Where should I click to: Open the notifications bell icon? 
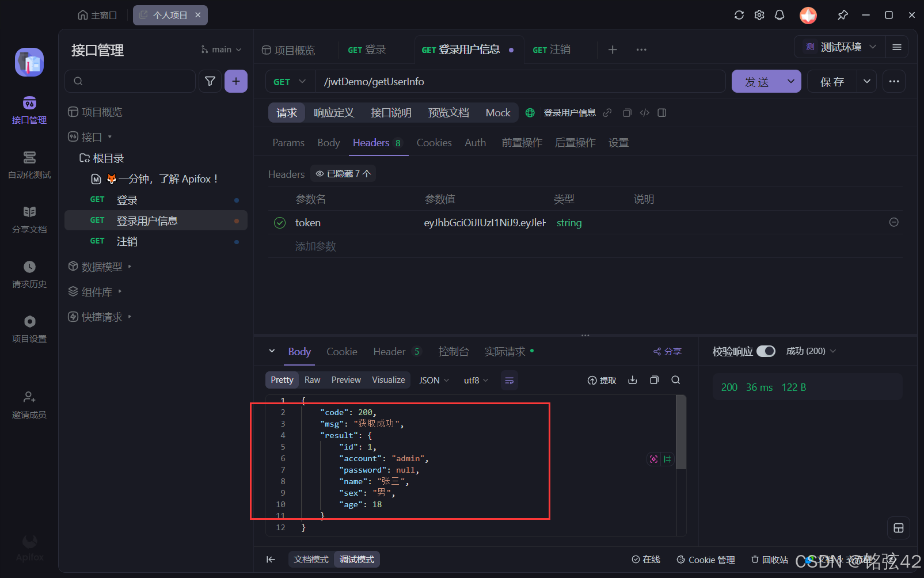coord(779,15)
